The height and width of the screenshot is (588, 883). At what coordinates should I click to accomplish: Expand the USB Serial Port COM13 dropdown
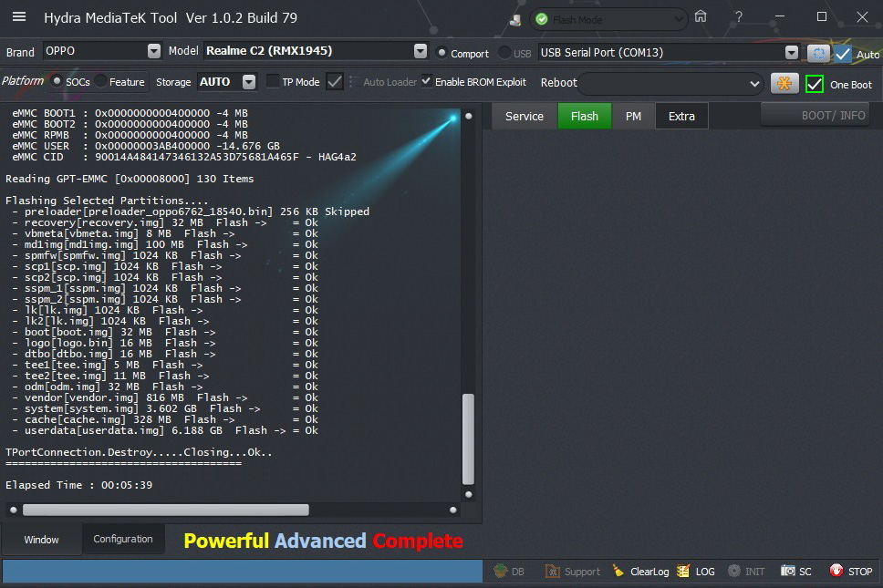(791, 53)
